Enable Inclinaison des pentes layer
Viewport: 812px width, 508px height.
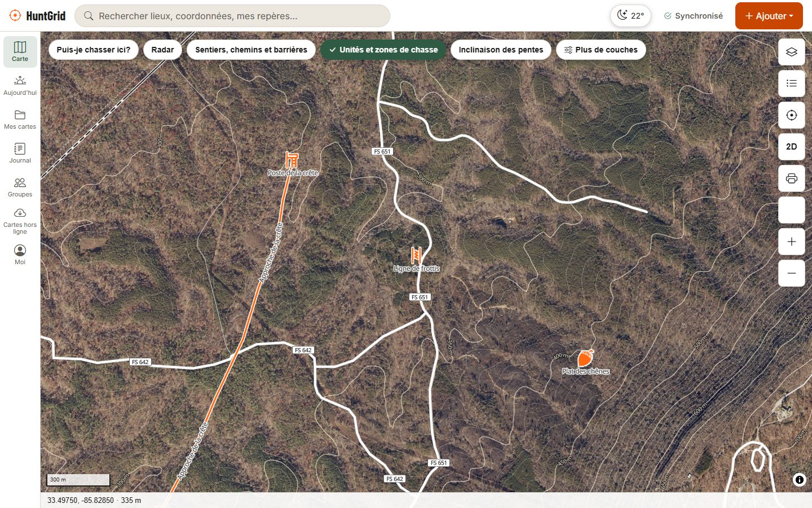501,50
